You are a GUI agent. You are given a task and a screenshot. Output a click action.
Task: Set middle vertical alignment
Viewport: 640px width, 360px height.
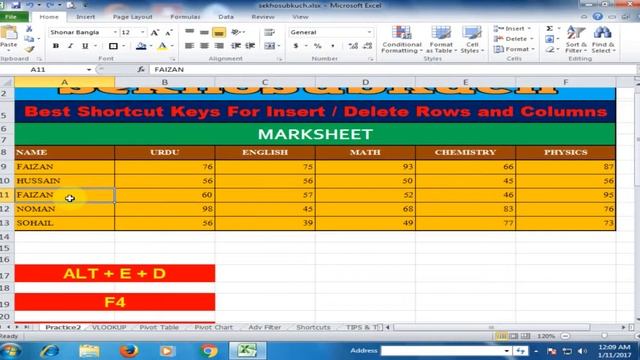(x=204, y=32)
